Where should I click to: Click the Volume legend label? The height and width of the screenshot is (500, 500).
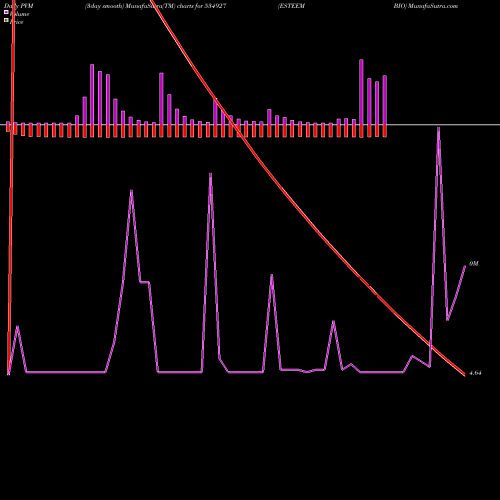(19, 14)
